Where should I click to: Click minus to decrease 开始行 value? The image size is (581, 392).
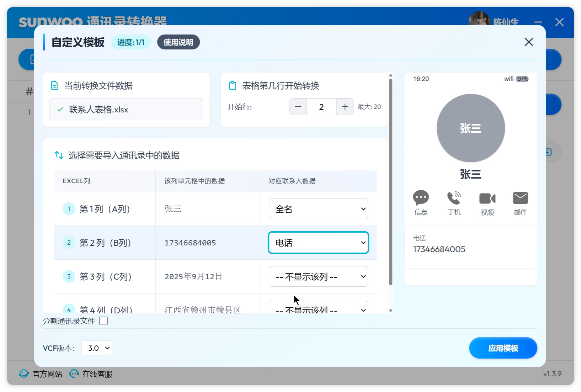point(298,106)
